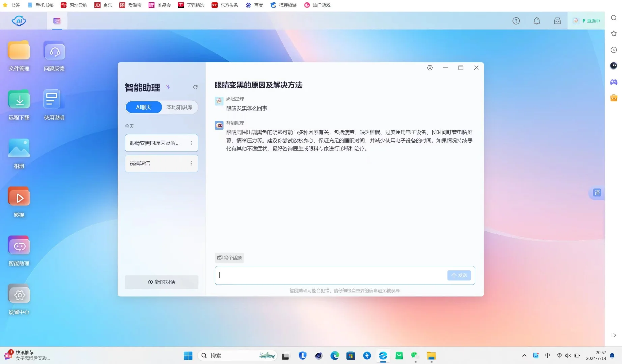622x364 pixels.
Task: Open the 相册 photo app
Action: (x=19, y=152)
